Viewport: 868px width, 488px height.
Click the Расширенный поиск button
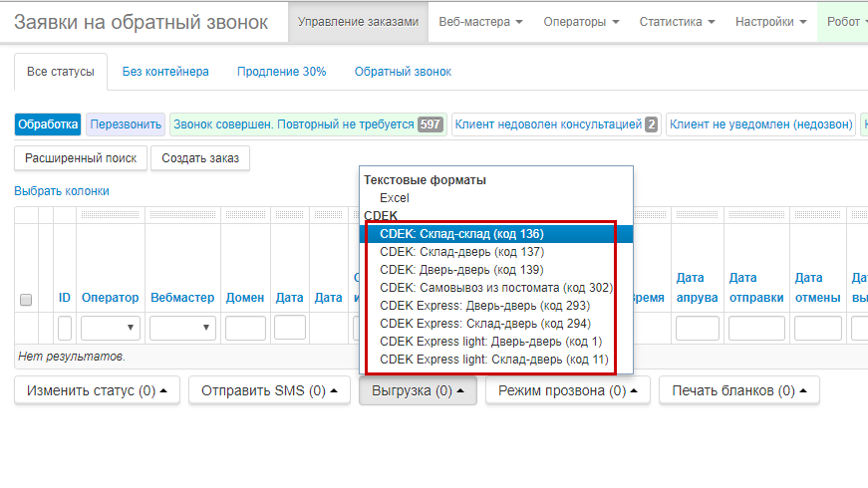pos(81,158)
